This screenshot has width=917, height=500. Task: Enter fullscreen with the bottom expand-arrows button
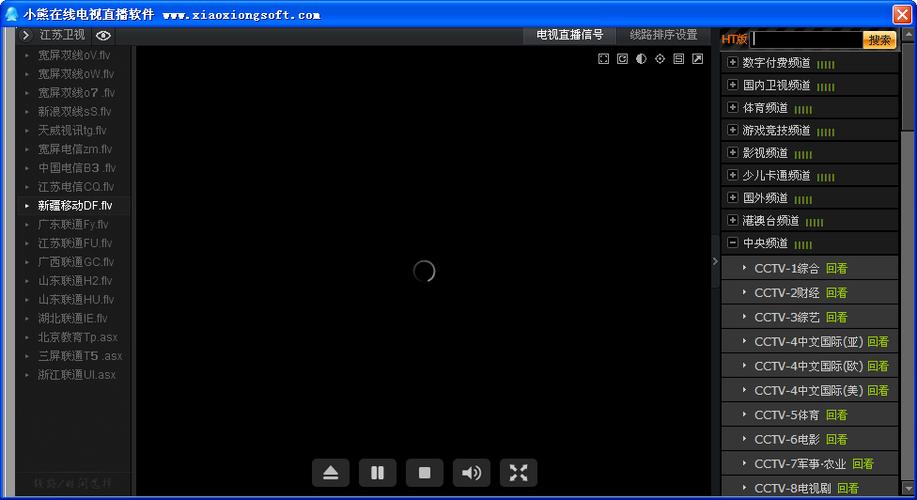(518, 473)
